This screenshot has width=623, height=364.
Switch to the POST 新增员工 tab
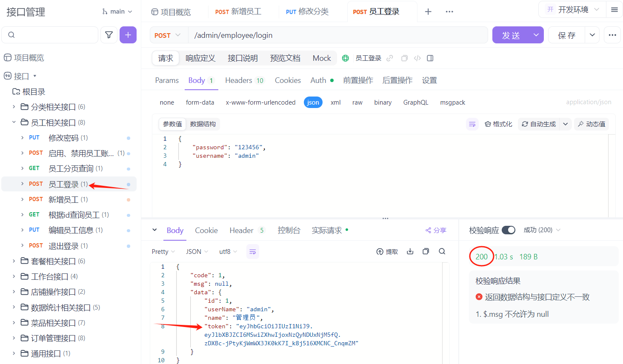pos(238,12)
